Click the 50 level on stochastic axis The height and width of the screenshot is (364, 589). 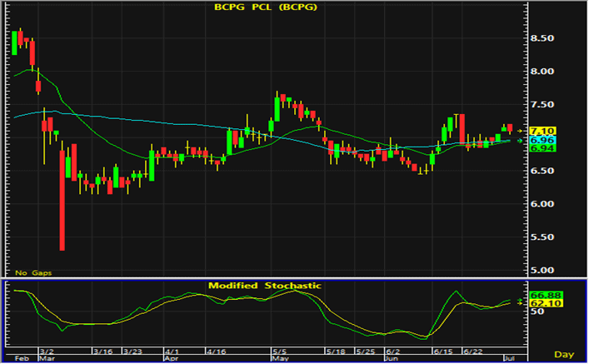(537, 312)
